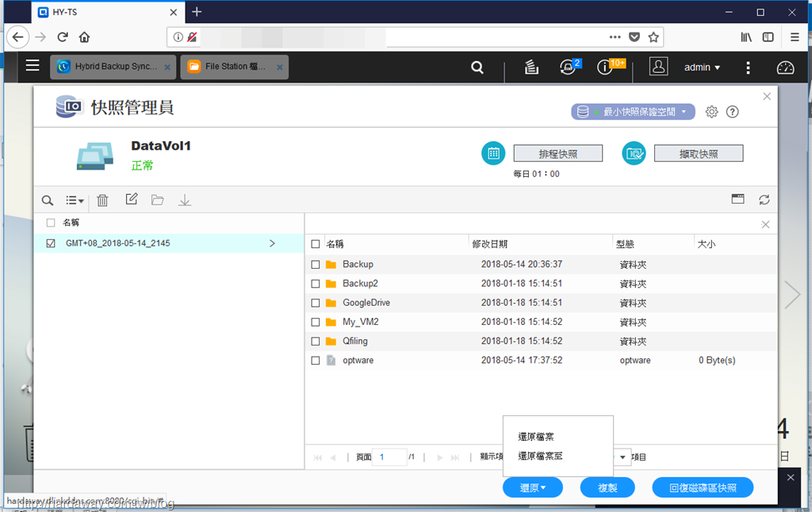Toggle select-all snapshots checkbox
This screenshot has width=812, height=512.
click(x=51, y=223)
